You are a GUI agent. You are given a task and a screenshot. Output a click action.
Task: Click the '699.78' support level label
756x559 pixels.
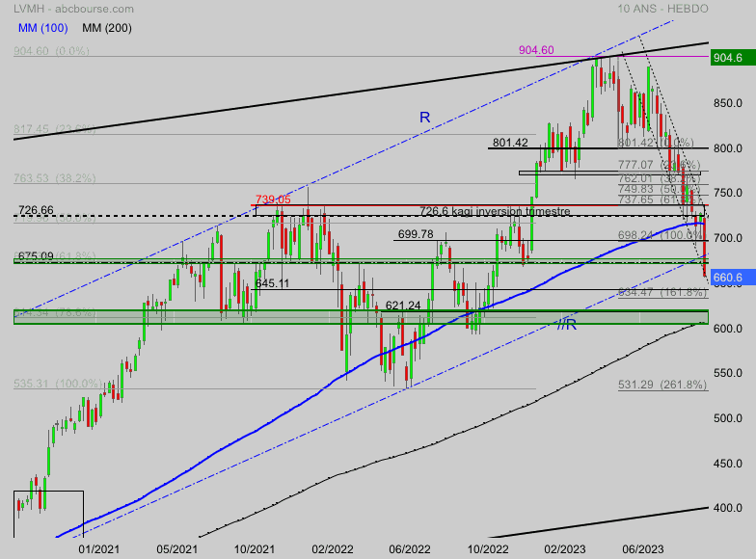click(416, 234)
